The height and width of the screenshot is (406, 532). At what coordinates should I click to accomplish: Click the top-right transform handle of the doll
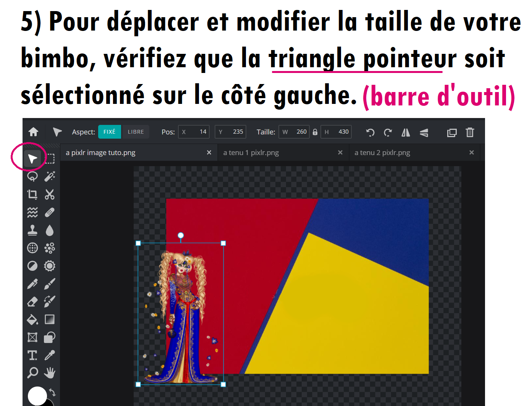coord(223,243)
